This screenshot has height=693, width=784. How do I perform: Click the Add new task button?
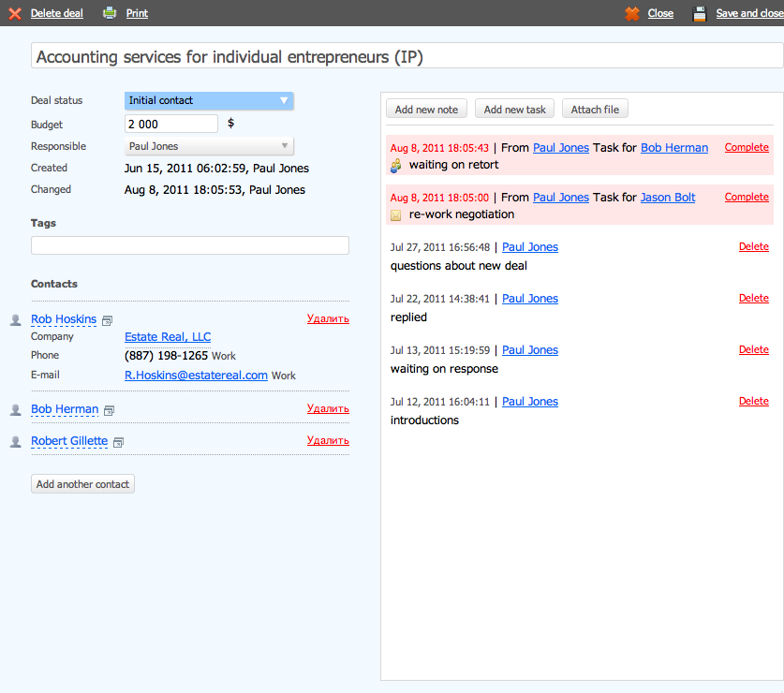coord(515,110)
